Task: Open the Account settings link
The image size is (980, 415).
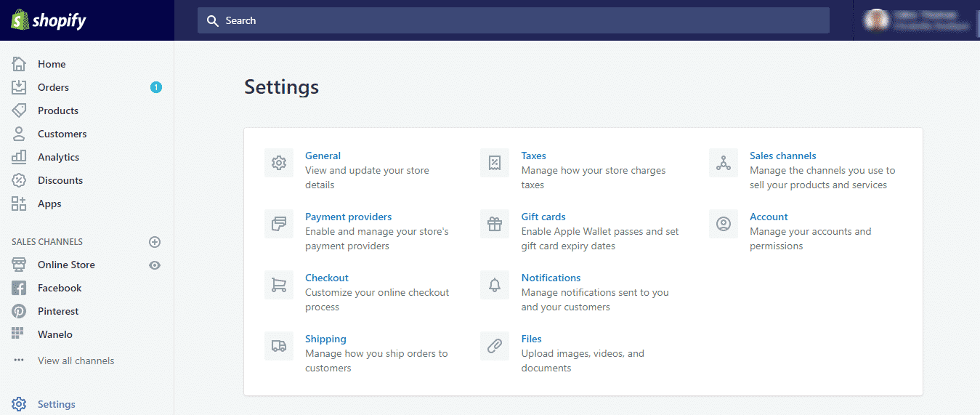Action: pyautogui.click(x=769, y=217)
